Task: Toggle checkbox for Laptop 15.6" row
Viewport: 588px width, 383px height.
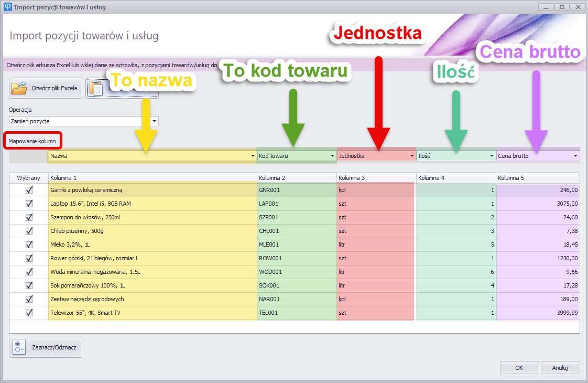Action: 29,204
